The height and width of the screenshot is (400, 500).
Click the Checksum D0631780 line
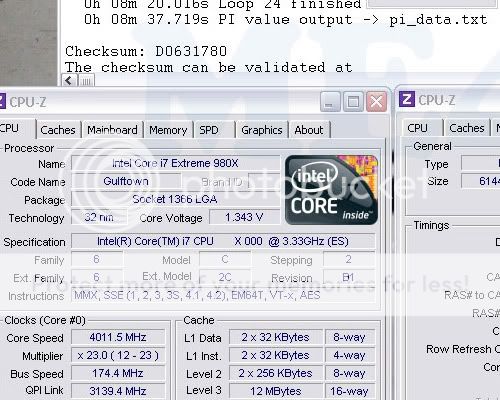[146, 51]
